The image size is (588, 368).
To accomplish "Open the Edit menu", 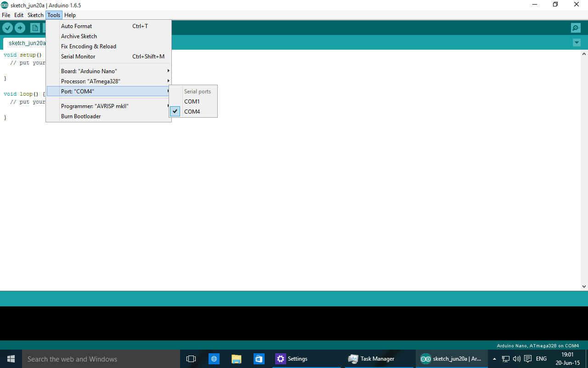I will coord(19,15).
